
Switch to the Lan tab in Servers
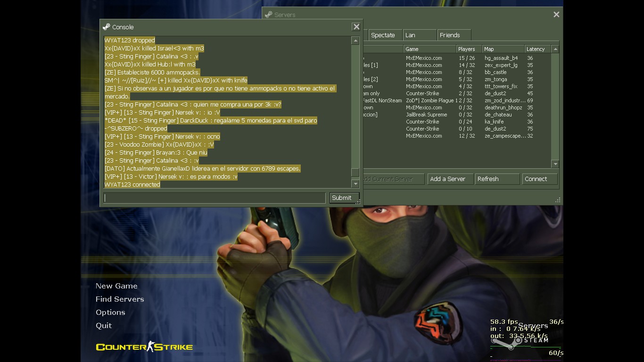click(x=420, y=35)
